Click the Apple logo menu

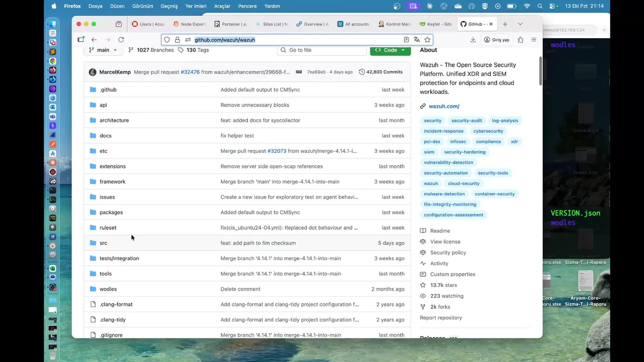pyautogui.click(x=54, y=6)
